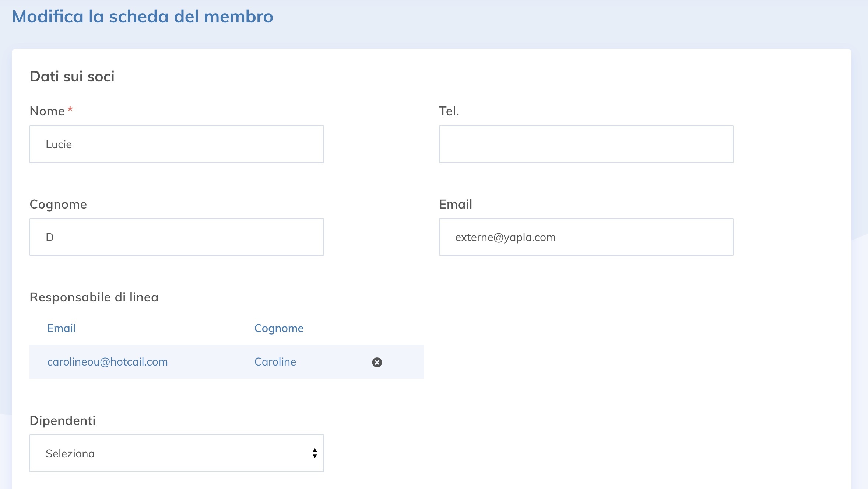Click the Cognome label above the input
The height and width of the screenshot is (489, 868).
[x=58, y=204]
